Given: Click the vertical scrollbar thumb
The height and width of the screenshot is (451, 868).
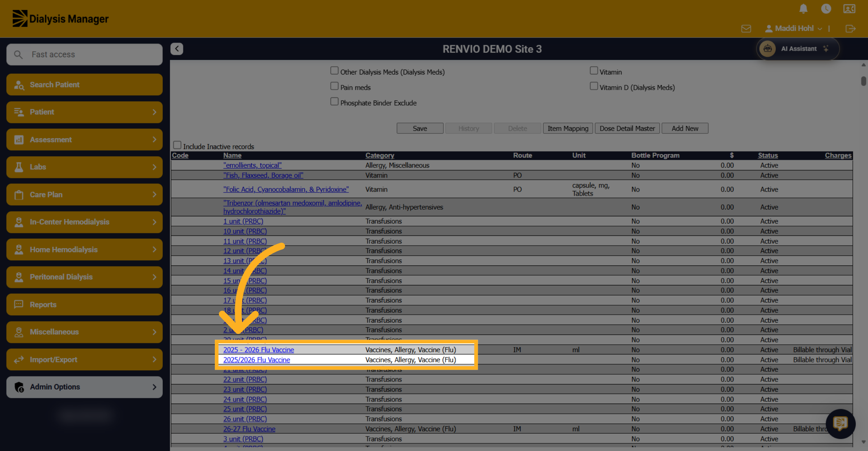Looking at the screenshot, I should tap(864, 81).
